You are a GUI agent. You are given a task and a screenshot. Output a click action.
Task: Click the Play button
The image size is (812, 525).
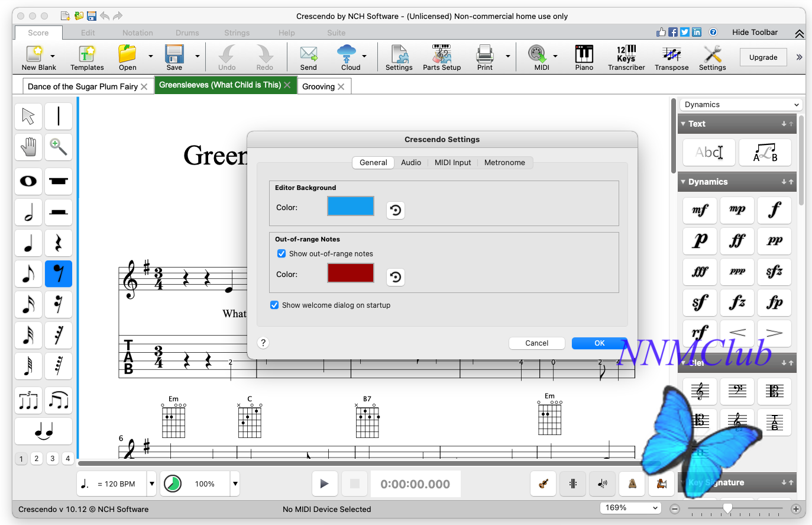point(324,484)
